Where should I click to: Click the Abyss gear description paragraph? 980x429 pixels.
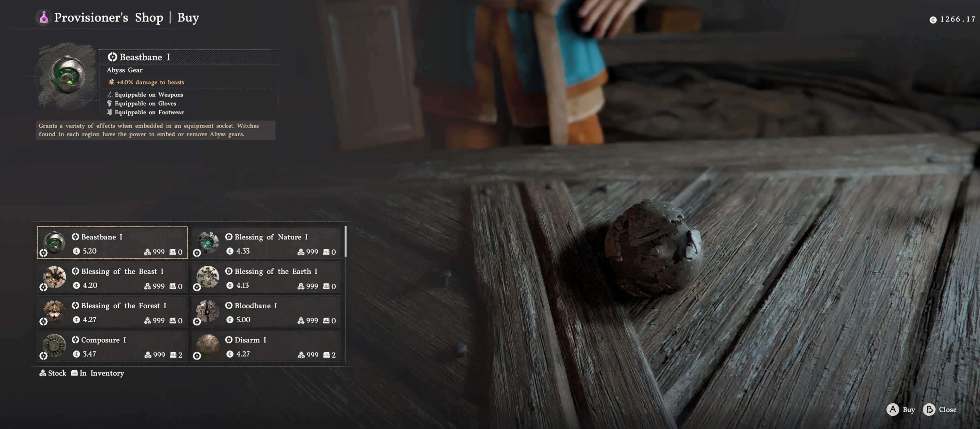pyautogui.click(x=156, y=130)
